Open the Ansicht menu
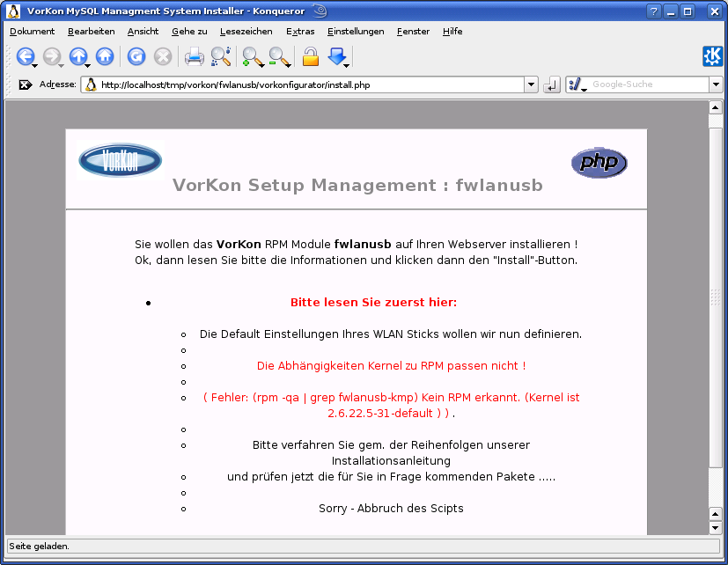728x565 pixels. [143, 32]
